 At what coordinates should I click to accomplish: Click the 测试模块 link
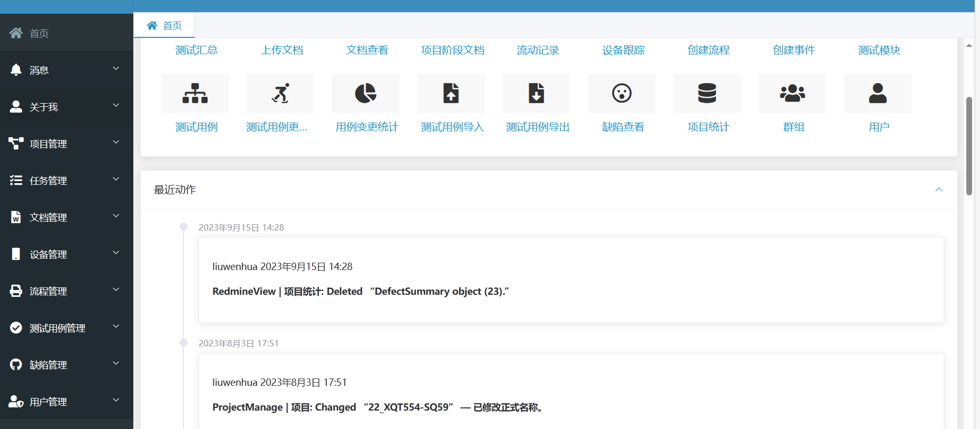click(879, 50)
